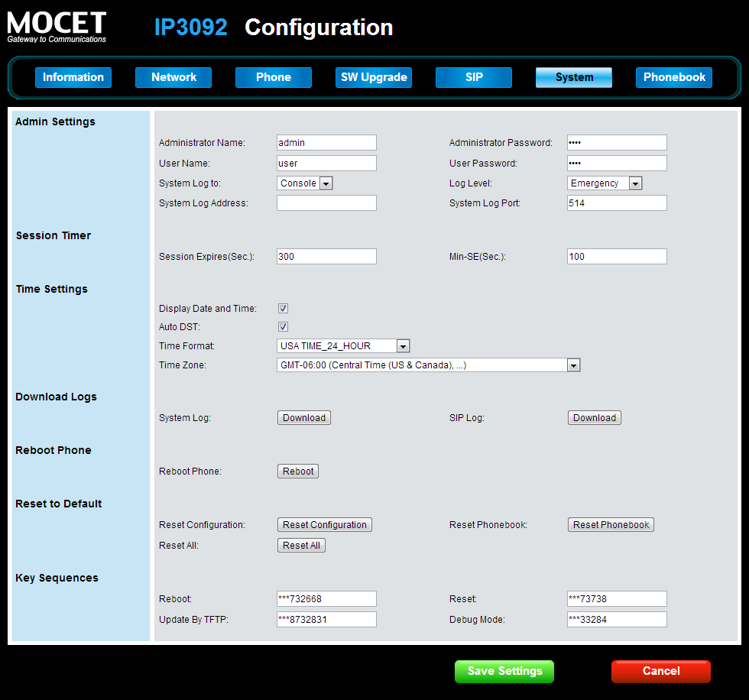
Task: Click the Reset Configuration button
Action: [325, 525]
